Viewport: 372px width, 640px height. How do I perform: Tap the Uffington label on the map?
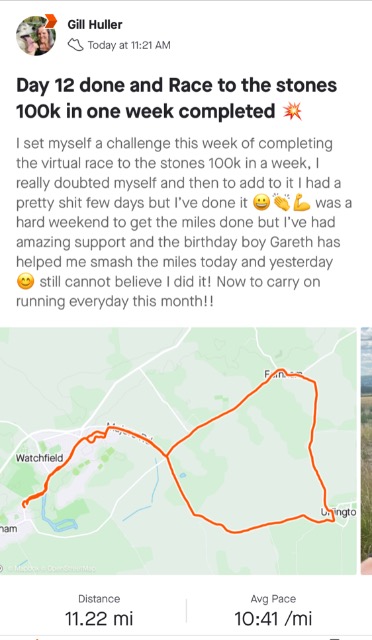pyautogui.click(x=339, y=512)
